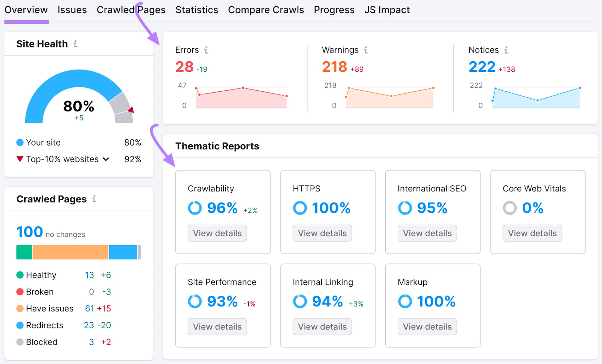This screenshot has width=602, height=364.
Task: Click the Errors info icon
Action: coord(206,50)
